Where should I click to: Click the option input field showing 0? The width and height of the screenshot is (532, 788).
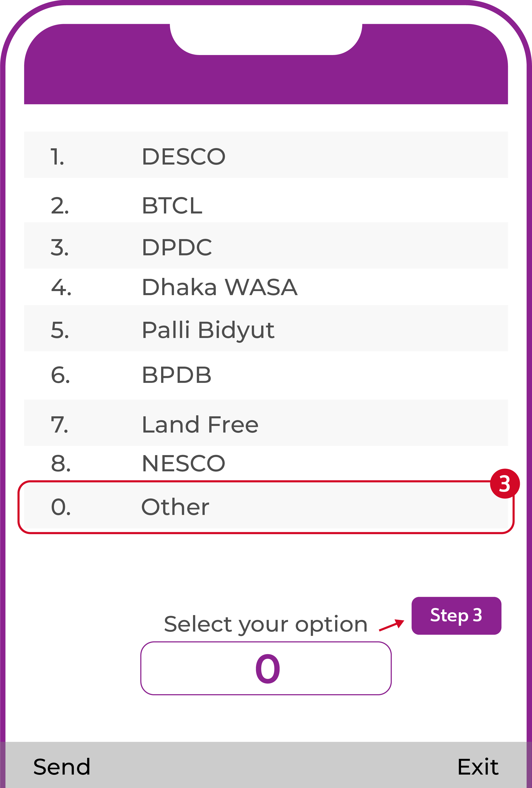point(266,669)
